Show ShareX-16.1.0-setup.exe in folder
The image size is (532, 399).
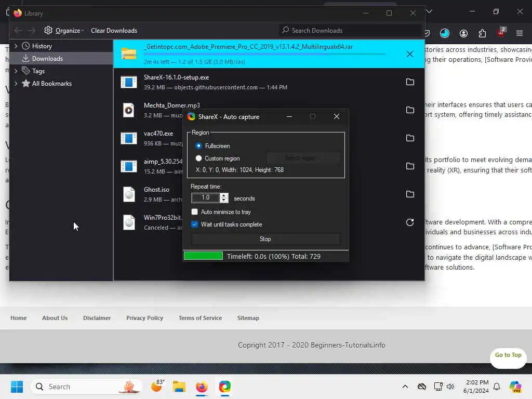tap(410, 82)
